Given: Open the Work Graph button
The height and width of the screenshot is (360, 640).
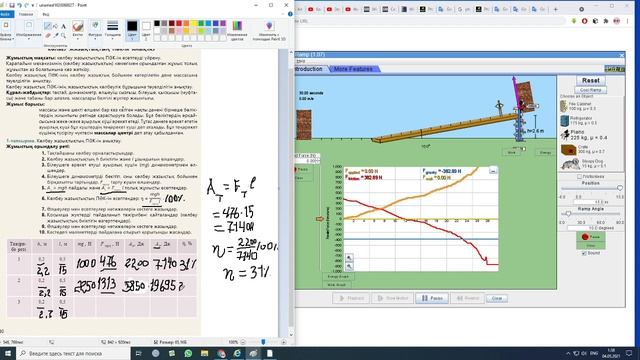Looking at the screenshot, I should point(337,284).
